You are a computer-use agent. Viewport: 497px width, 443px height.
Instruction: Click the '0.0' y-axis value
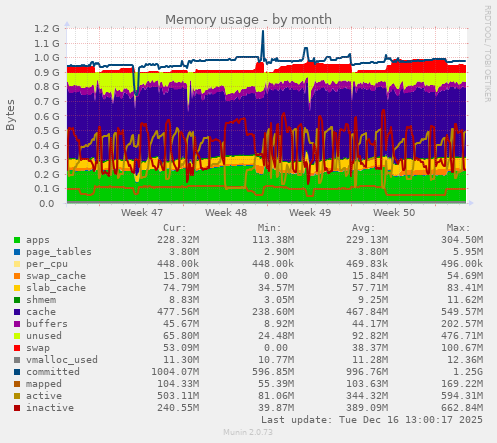pyautogui.click(x=47, y=204)
